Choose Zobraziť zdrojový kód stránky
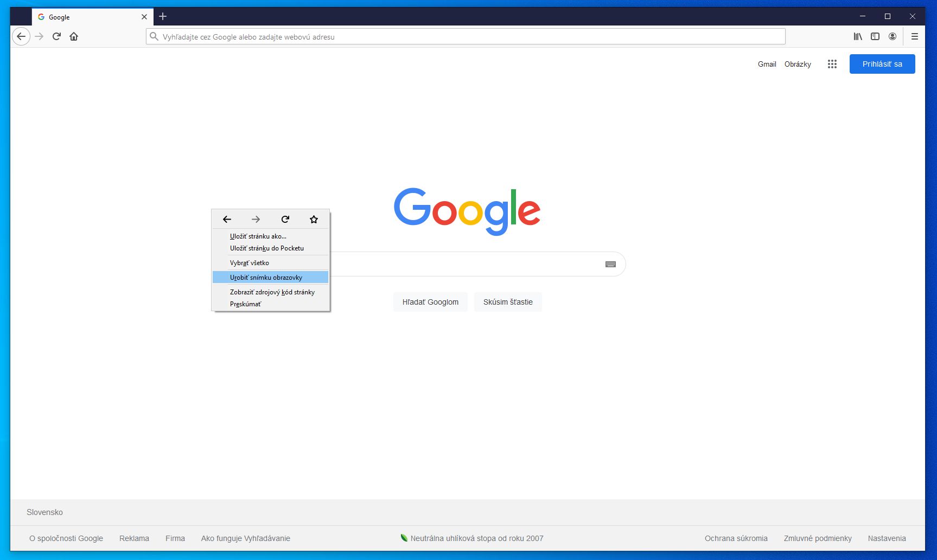 (270, 292)
